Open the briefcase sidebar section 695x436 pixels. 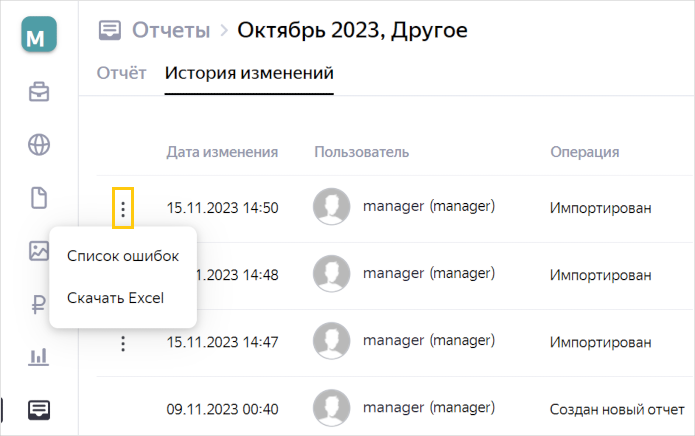click(x=39, y=92)
